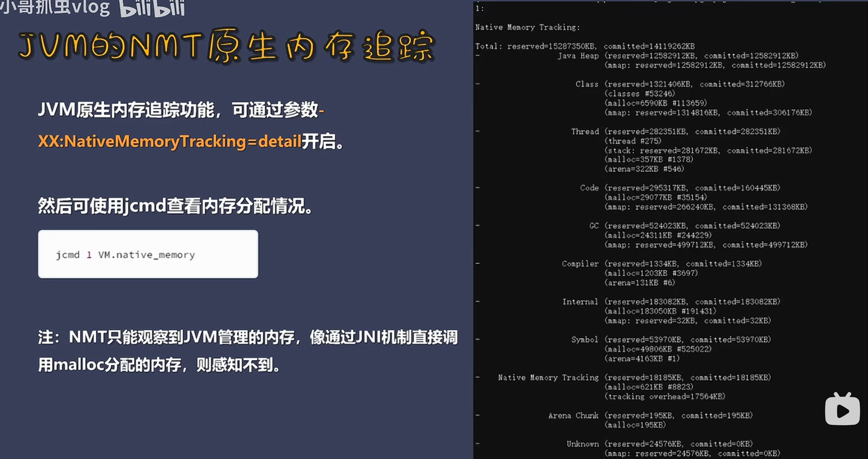Click the JVM的NMT原生内存追踪 title
This screenshot has width=868, height=459.
pos(226,46)
